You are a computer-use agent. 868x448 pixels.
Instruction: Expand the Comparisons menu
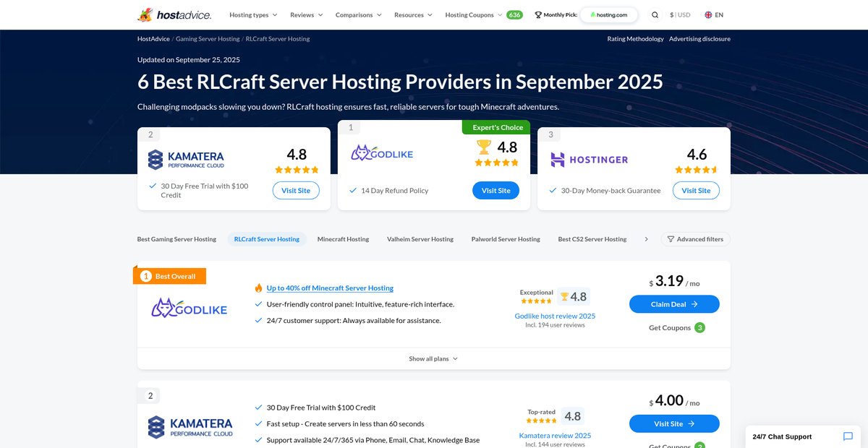click(359, 14)
